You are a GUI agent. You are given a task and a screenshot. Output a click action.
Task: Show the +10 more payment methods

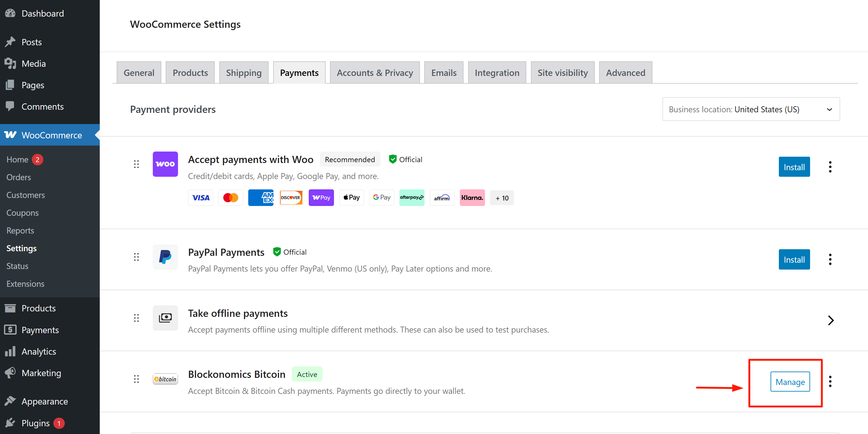click(x=501, y=198)
